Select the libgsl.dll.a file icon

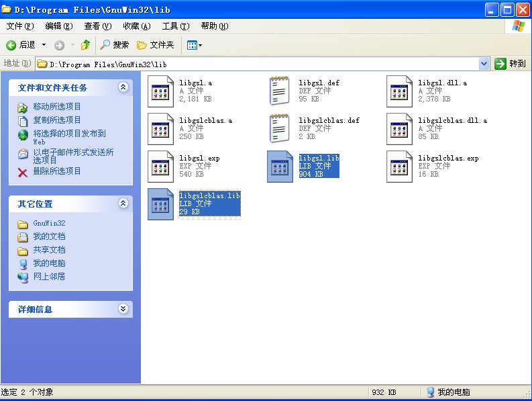tap(399, 91)
